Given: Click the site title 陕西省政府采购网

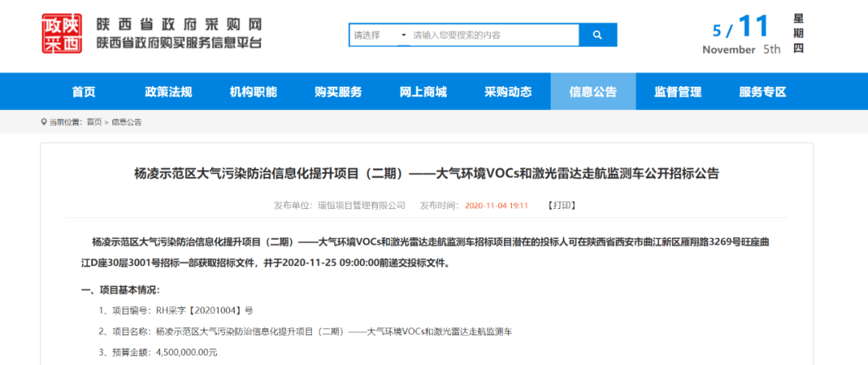Looking at the screenshot, I should click(x=178, y=24).
